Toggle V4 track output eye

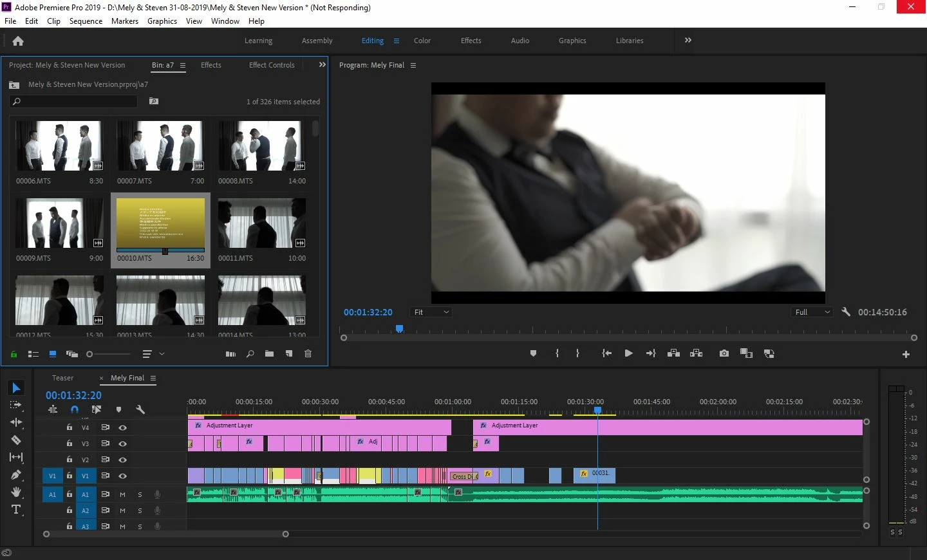pyautogui.click(x=122, y=427)
